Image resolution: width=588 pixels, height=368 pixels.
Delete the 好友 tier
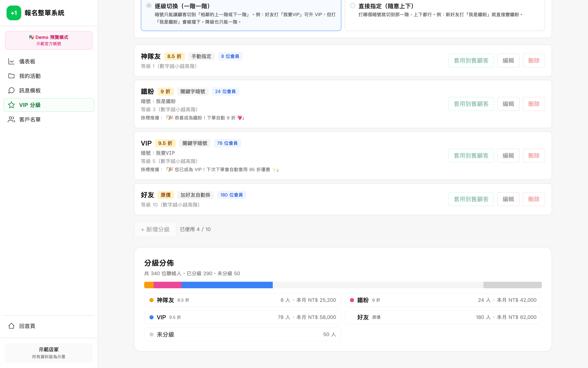pyautogui.click(x=534, y=199)
